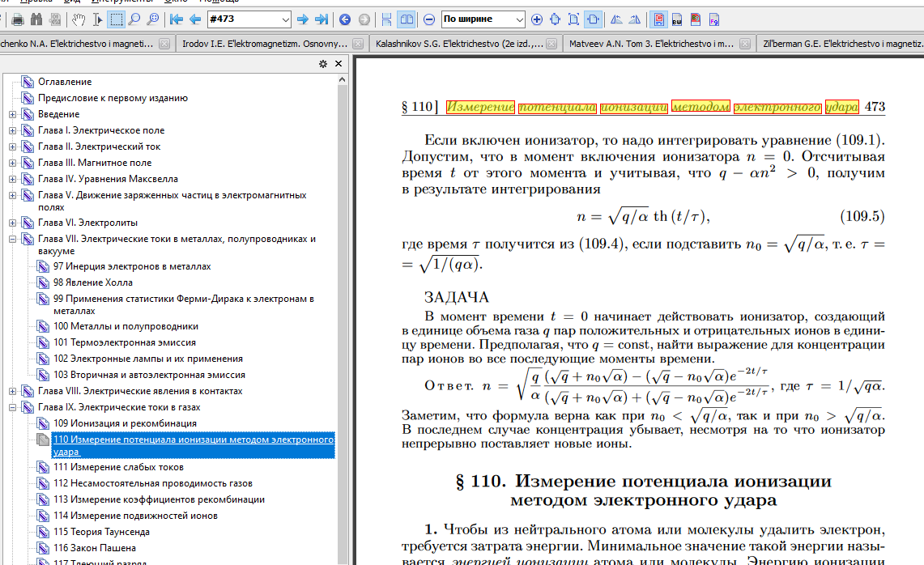This screenshot has height=565, width=924.
Task: Toggle fit-to-width zoom mode
Action: (x=593, y=19)
